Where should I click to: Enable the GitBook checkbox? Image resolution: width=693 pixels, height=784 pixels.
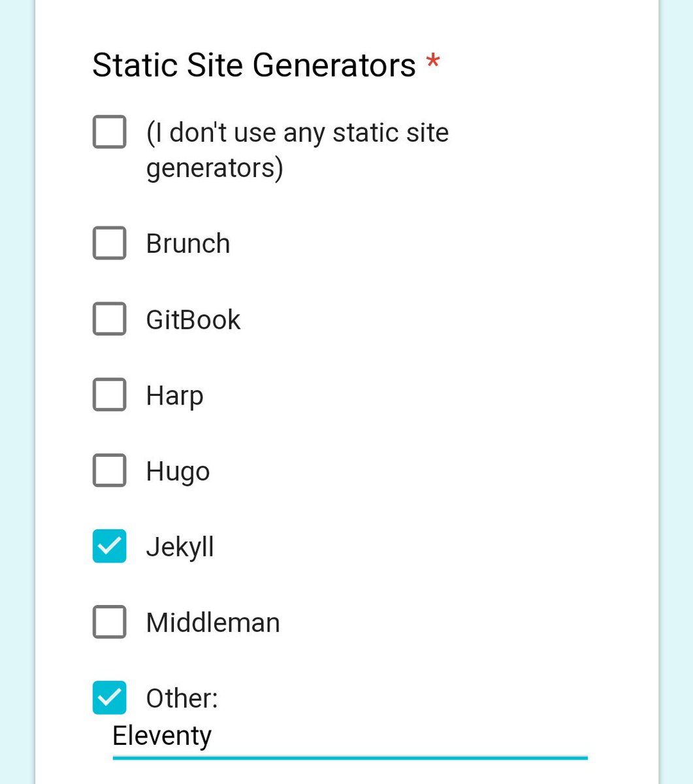(x=109, y=319)
